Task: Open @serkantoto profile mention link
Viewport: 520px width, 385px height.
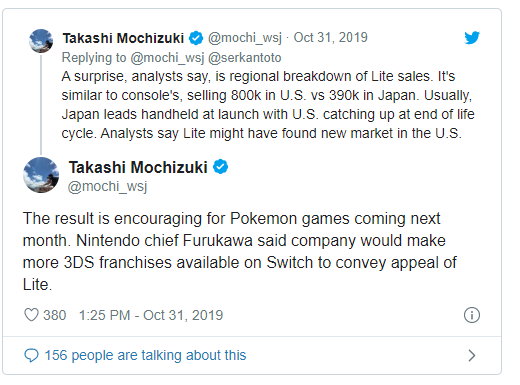Action: coord(245,58)
